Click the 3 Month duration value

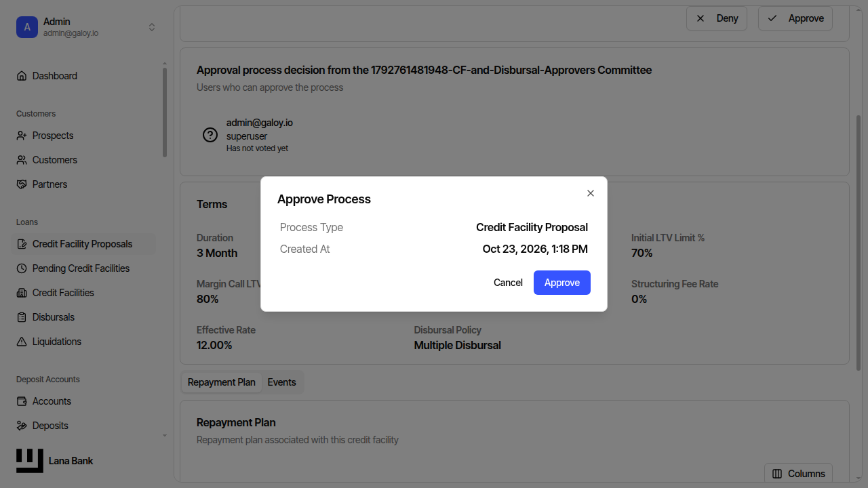pos(217,253)
